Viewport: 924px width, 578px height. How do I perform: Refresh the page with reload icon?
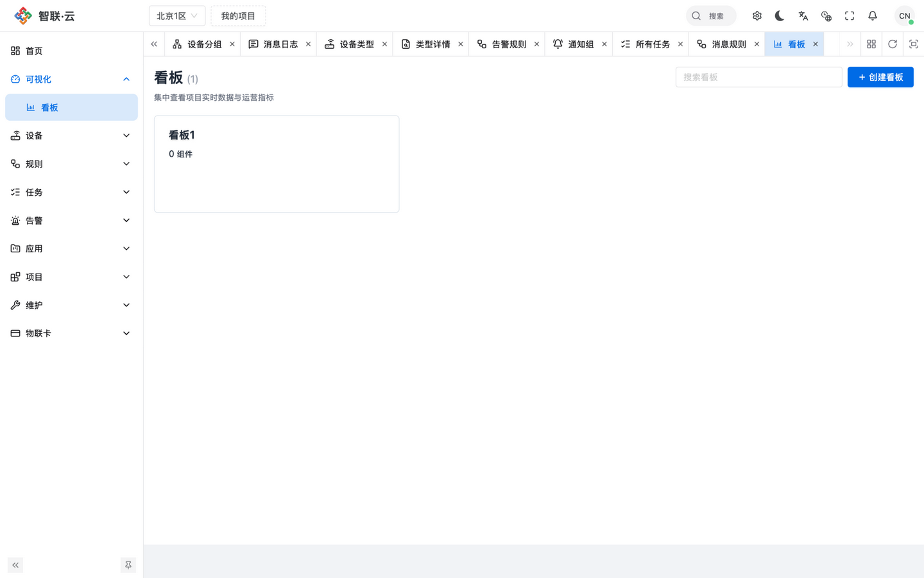893,44
